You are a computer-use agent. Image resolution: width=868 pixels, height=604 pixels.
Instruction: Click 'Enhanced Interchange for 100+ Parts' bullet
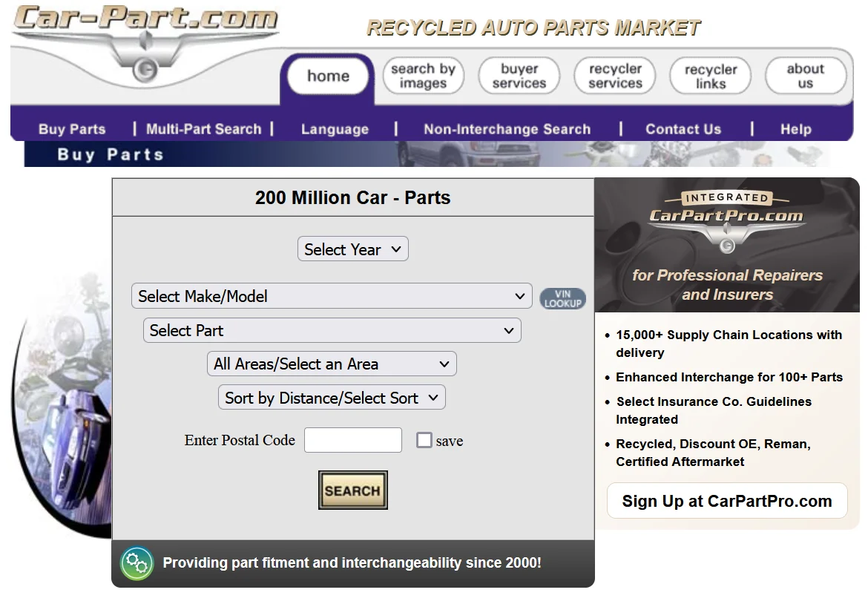coord(729,377)
